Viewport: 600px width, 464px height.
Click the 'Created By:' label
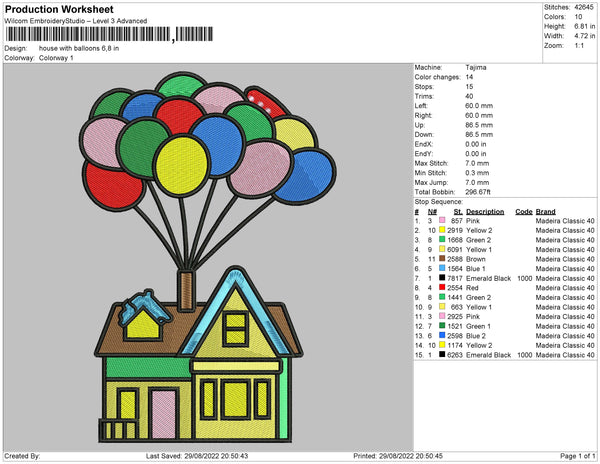coord(22,456)
